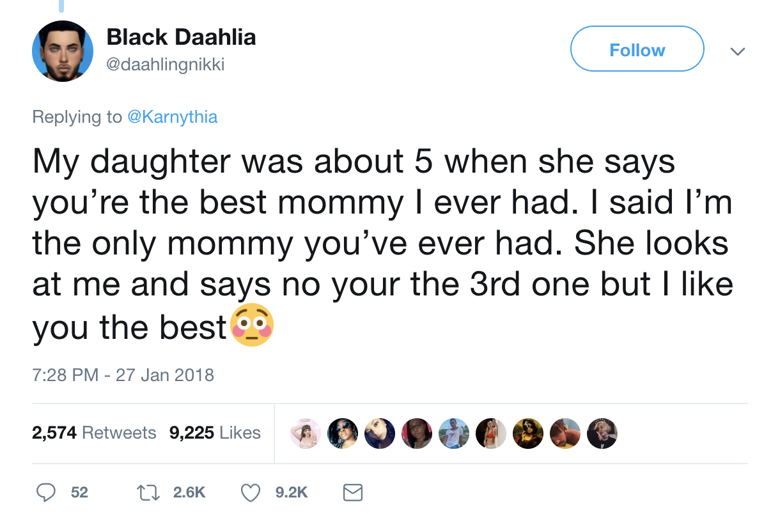Open liker avatar of the mirror selfie

[491, 434]
